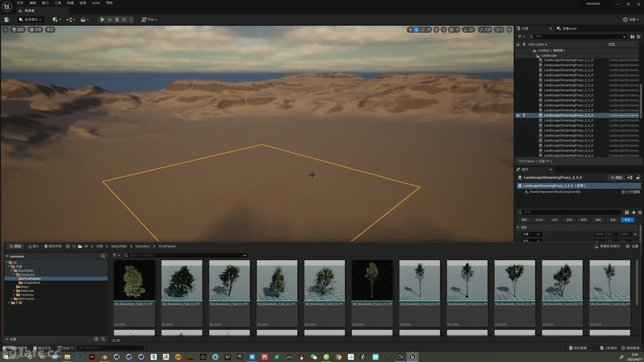Collapse the 变换 transform section
This screenshot has height=362, width=644.
(518, 227)
